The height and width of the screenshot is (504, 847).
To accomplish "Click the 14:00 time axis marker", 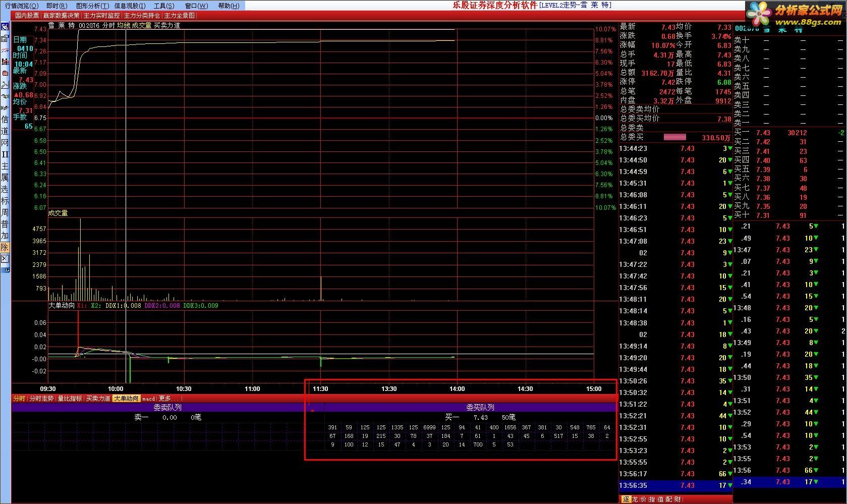I will coord(457,389).
